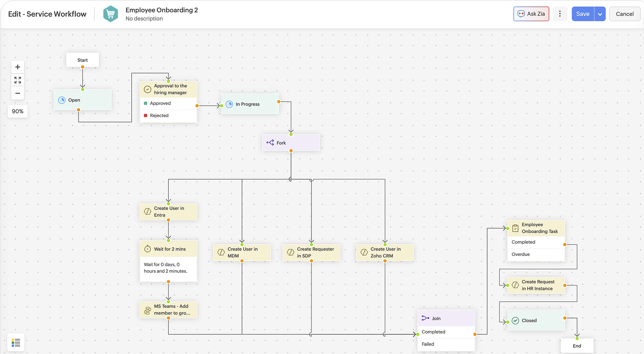Open Ask Zia assistant
Image resolution: width=644 pixels, height=354 pixels.
point(531,14)
